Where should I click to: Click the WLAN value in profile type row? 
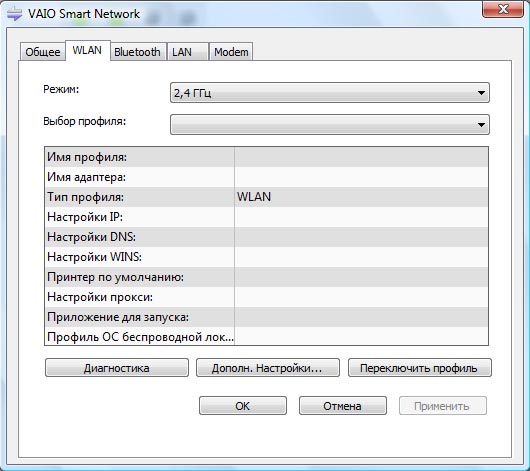click(x=254, y=197)
